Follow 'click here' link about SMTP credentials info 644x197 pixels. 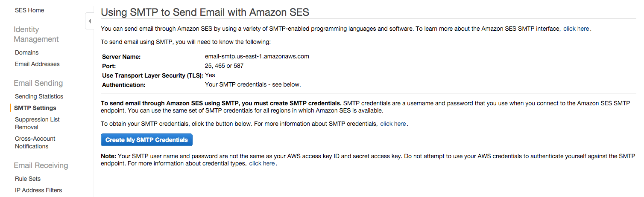[393, 124]
